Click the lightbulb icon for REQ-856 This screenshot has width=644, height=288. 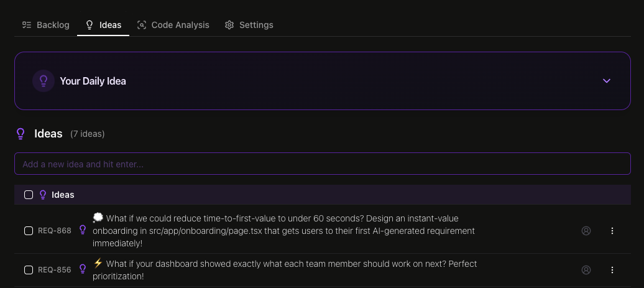pyautogui.click(x=83, y=269)
